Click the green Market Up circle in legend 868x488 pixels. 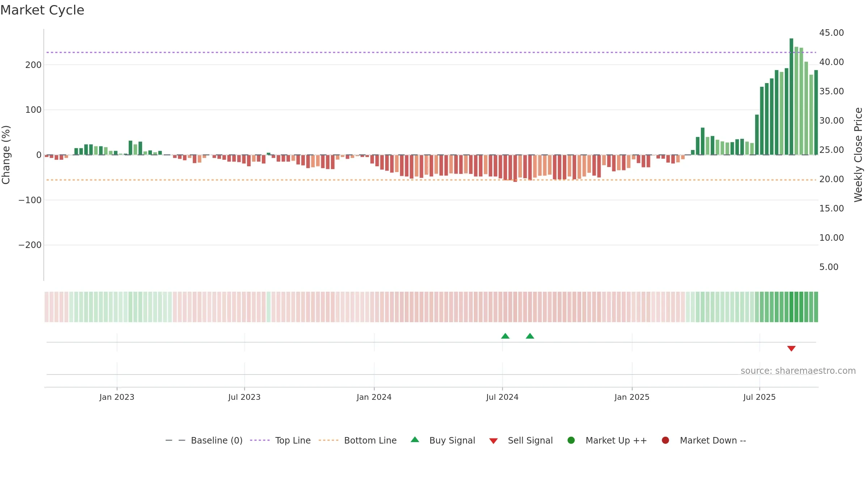tap(571, 440)
